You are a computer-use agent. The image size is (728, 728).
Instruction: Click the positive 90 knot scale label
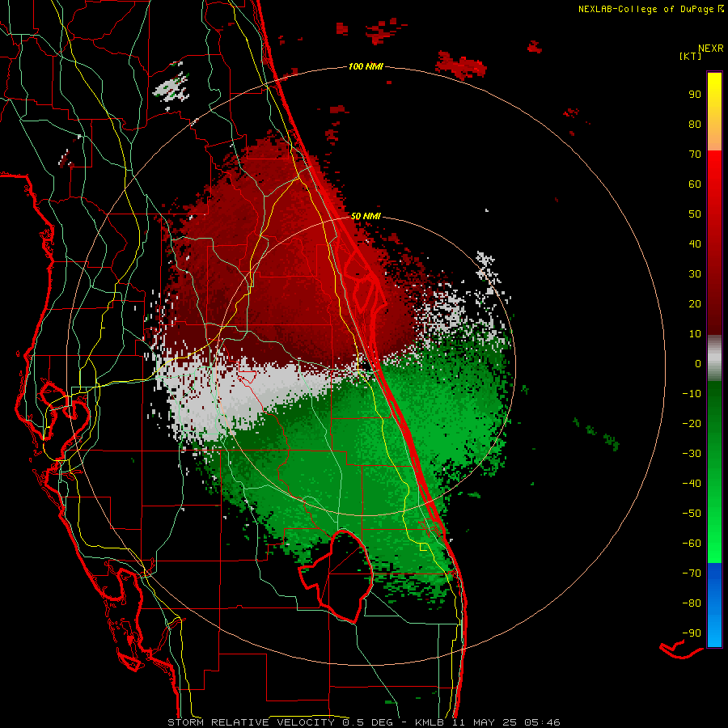pyautogui.click(x=695, y=95)
